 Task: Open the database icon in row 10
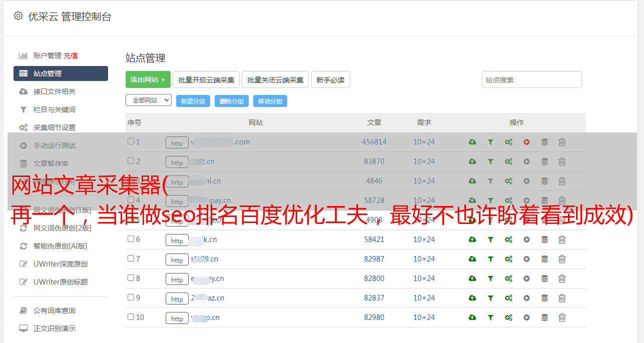click(x=544, y=317)
